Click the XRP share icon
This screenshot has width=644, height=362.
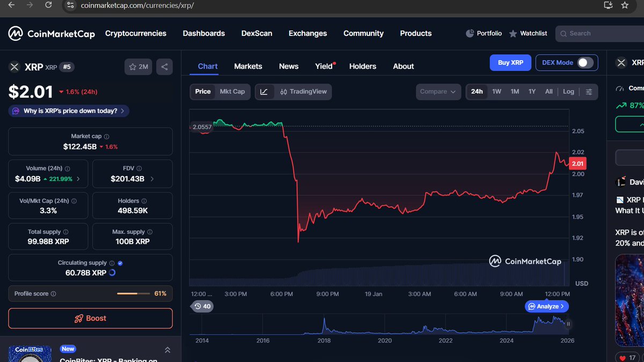(x=164, y=67)
